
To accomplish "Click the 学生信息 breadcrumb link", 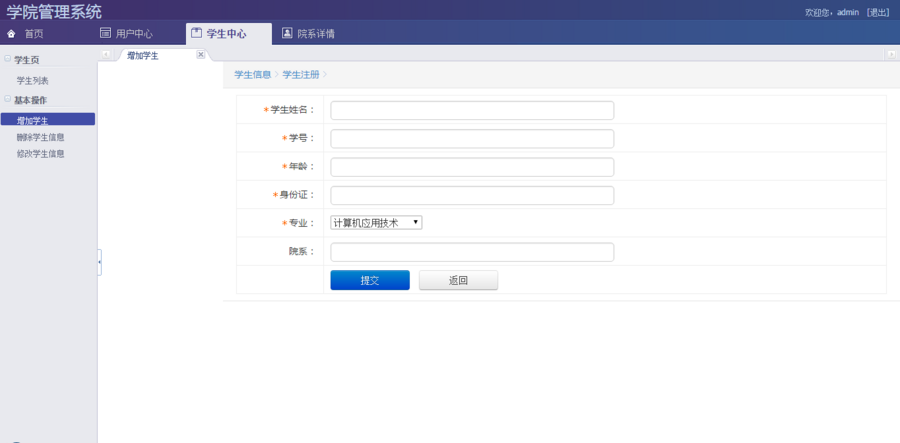I will 253,75.
